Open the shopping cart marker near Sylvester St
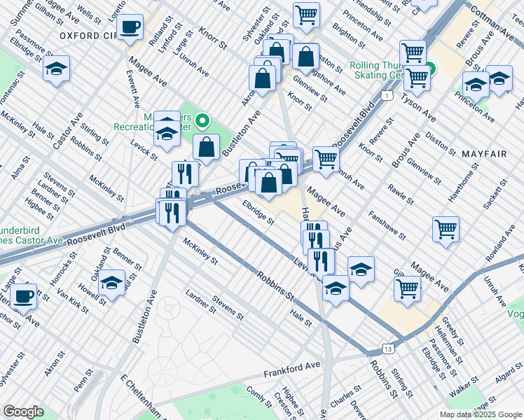The height and width of the screenshot is (420, 524). (306, 15)
